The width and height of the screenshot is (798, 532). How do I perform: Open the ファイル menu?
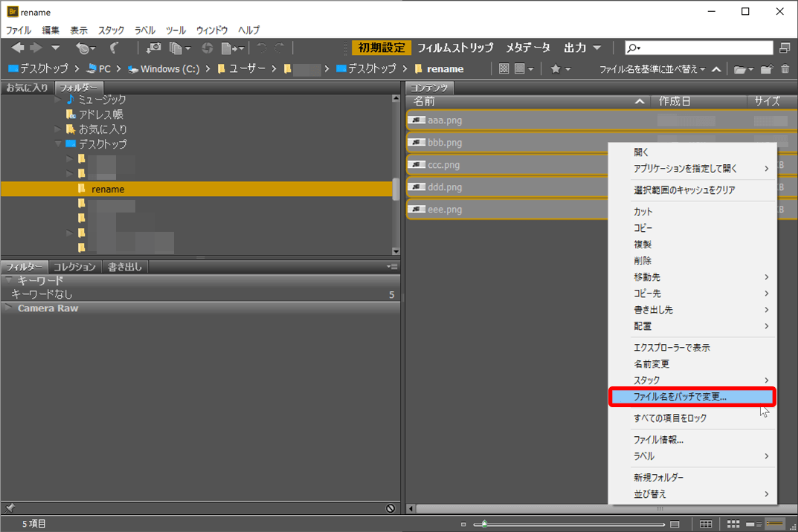tap(19, 30)
